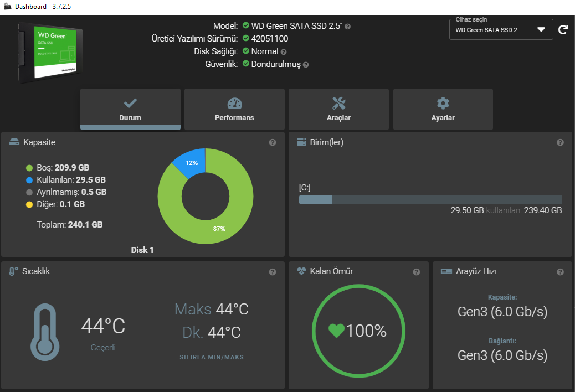
Task: Click the gray Ayrılmamış legend dot
Action: click(29, 192)
